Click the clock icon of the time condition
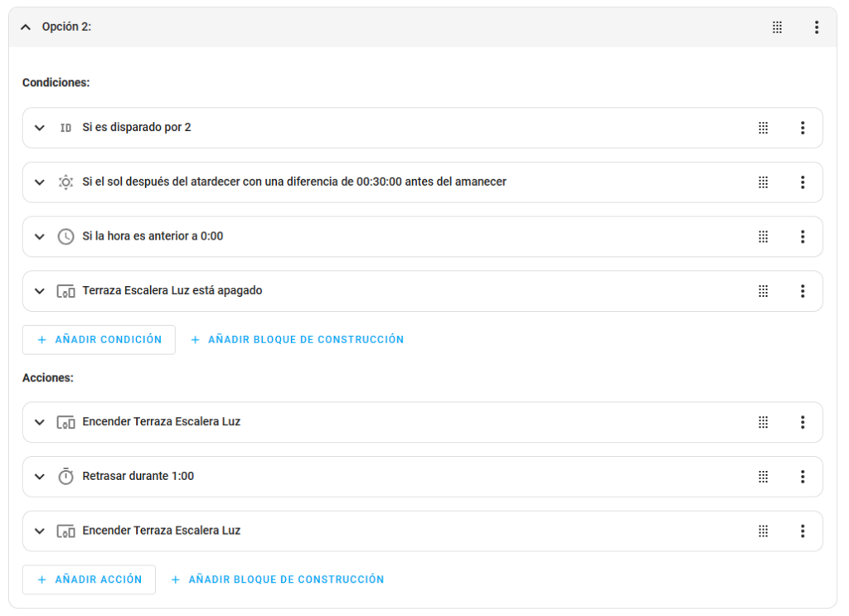 [x=65, y=236]
